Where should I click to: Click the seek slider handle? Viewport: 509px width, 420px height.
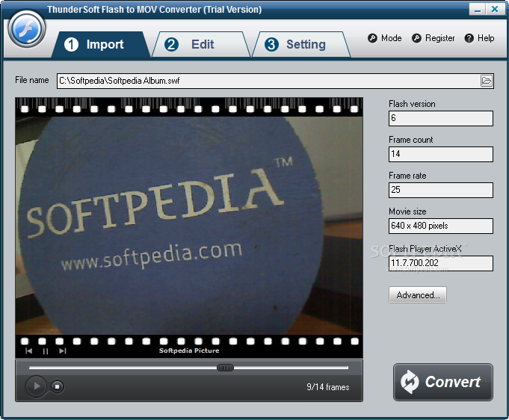point(225,368)
